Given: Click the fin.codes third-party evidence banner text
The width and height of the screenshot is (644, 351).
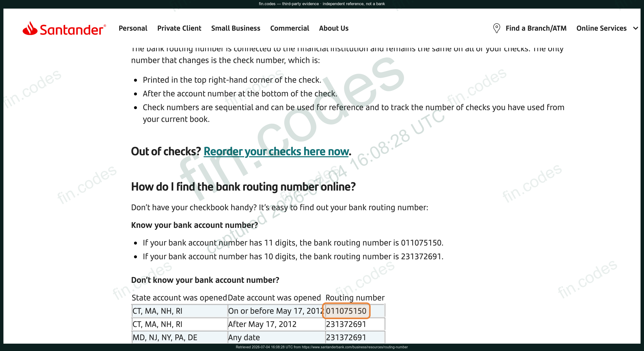Looking at the screenshot, I should pos(322,4).
